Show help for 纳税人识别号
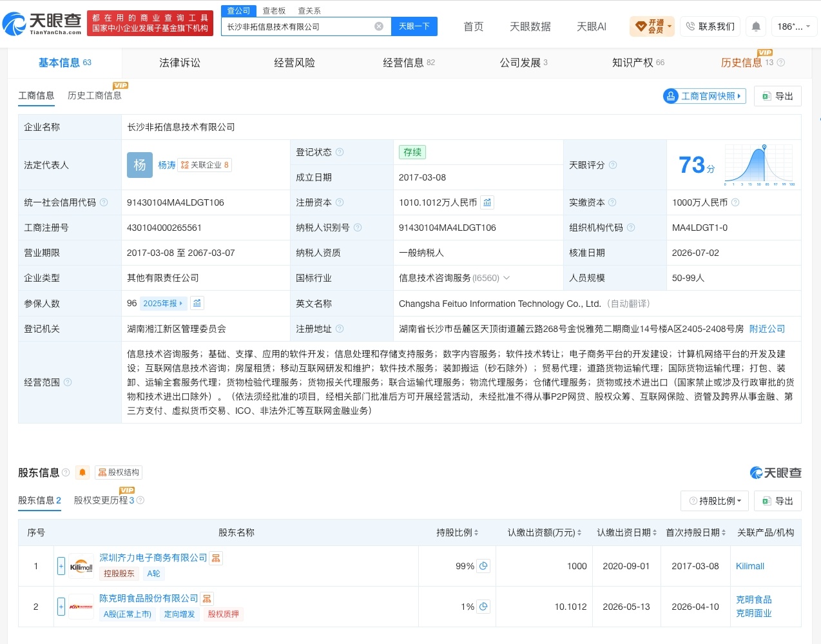The height and width of the screenshot is (644, 821). click(358, 228)
